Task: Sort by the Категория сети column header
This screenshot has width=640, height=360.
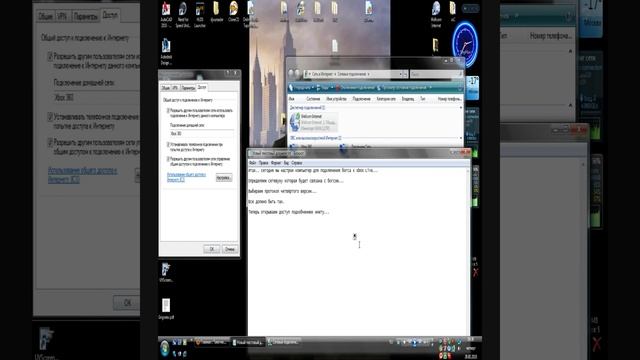Action: 386,99
